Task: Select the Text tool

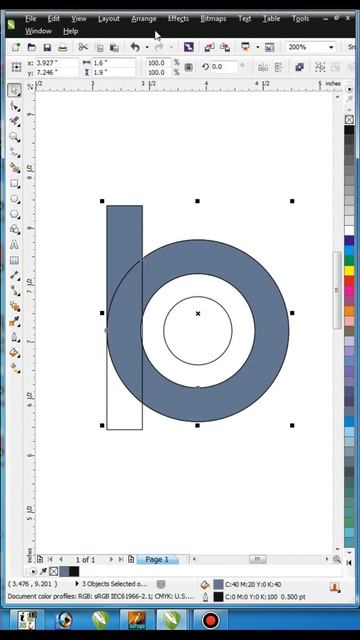Action: (15, 245)
